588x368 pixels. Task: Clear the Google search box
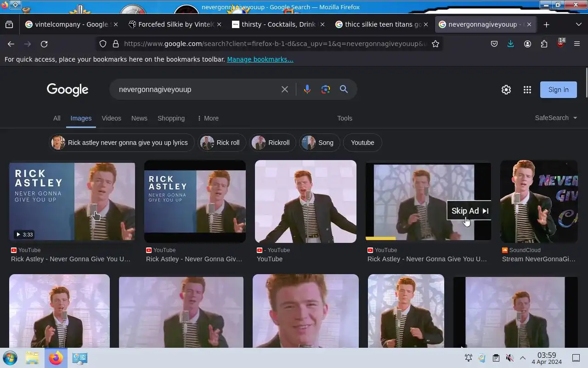point(285,89)
